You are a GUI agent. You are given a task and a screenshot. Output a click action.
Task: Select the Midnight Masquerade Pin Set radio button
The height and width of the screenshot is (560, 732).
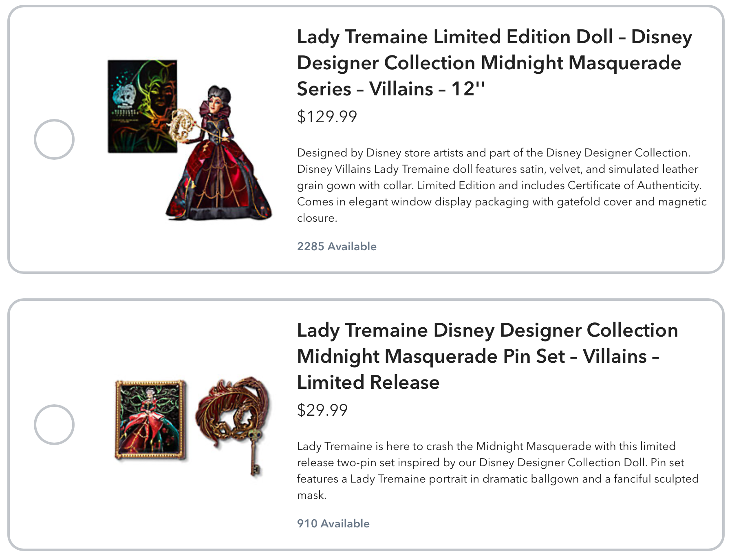54,425
